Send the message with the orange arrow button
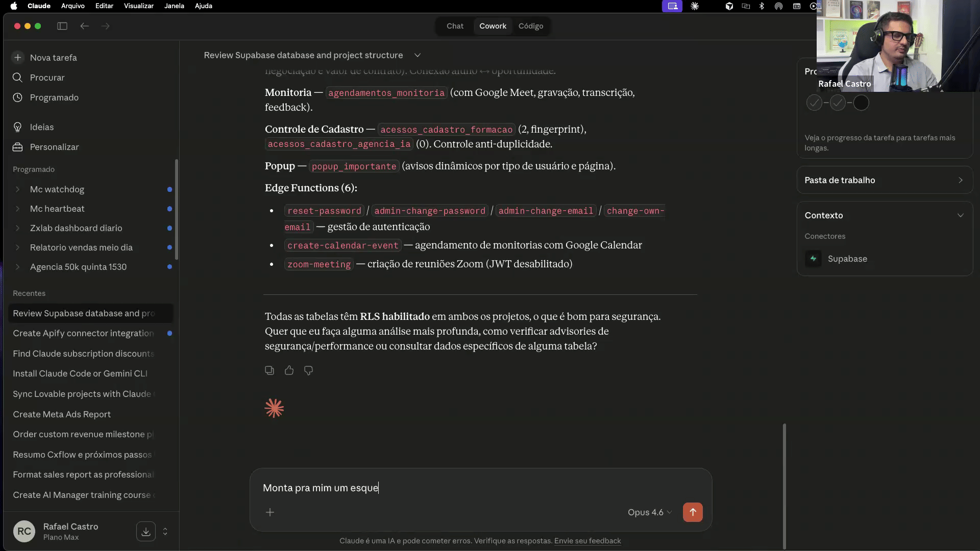 693,512
